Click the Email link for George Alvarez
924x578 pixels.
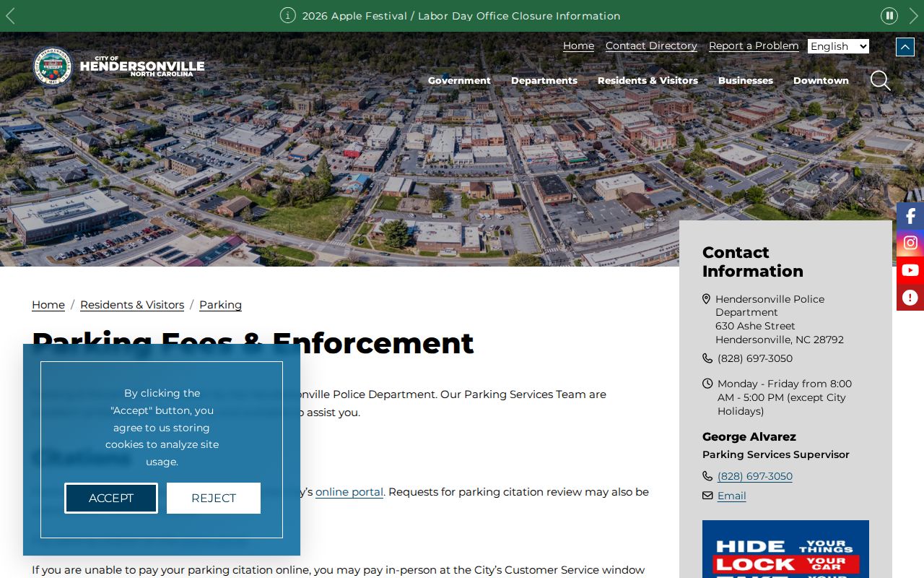732,496
